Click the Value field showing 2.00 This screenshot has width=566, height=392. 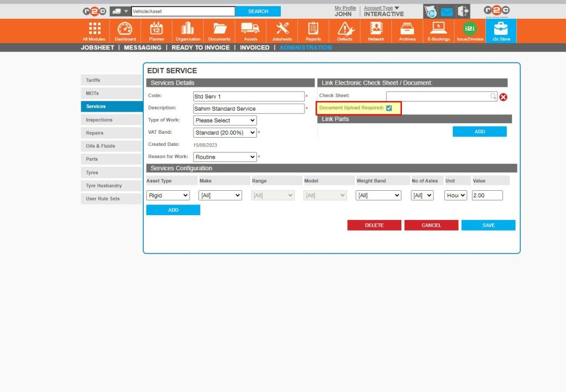487,195
